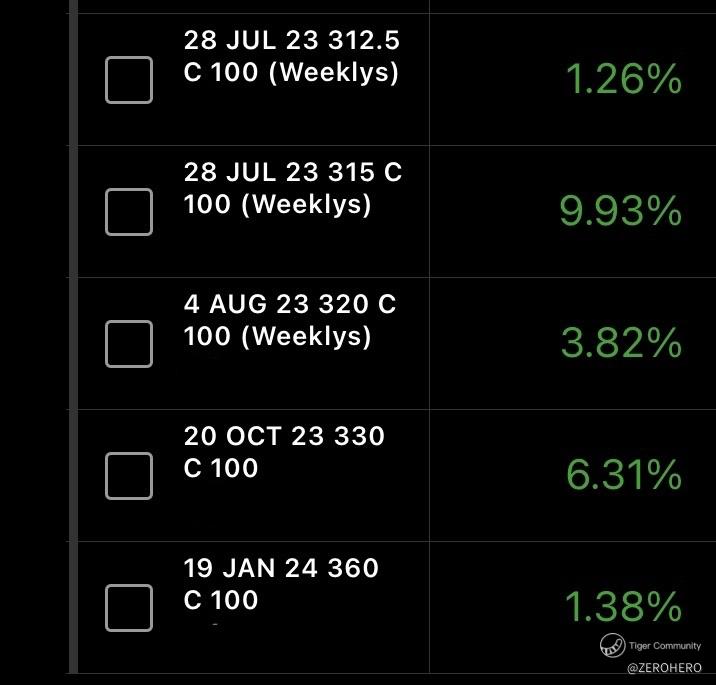Open the 20 OCT 23 330 C 100 contract
Image resolution: width=716 pixels, height=685 pixels.
click(284, 452)
